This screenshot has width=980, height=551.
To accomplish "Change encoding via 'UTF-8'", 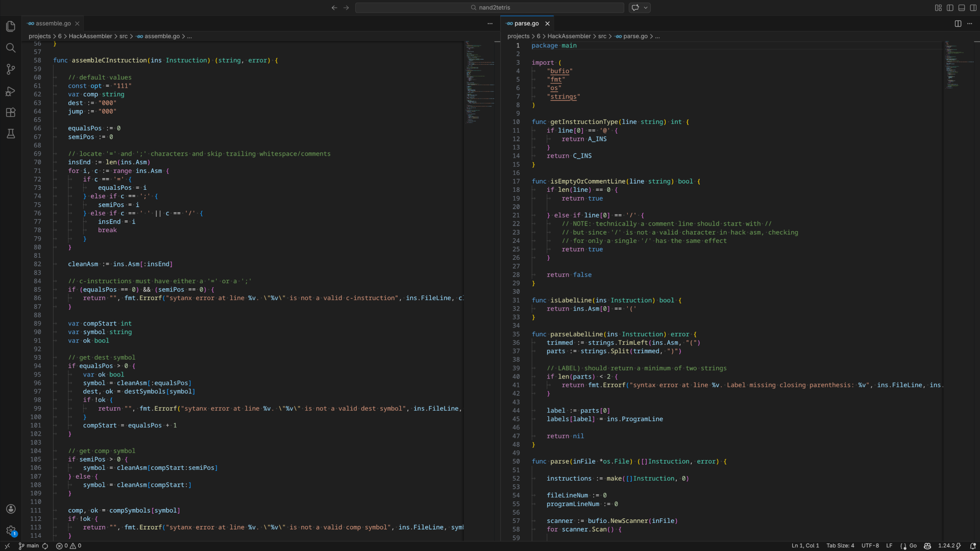I will (x=870, y=546).
